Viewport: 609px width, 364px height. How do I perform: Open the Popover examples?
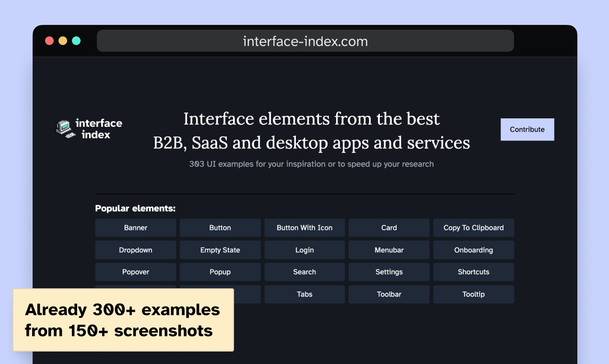pos(136,272)
